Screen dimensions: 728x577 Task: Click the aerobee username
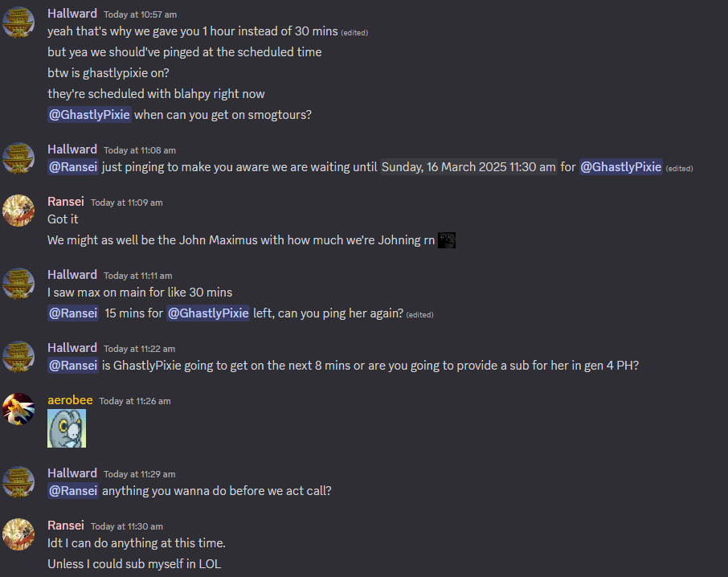(x=70, y=400)
